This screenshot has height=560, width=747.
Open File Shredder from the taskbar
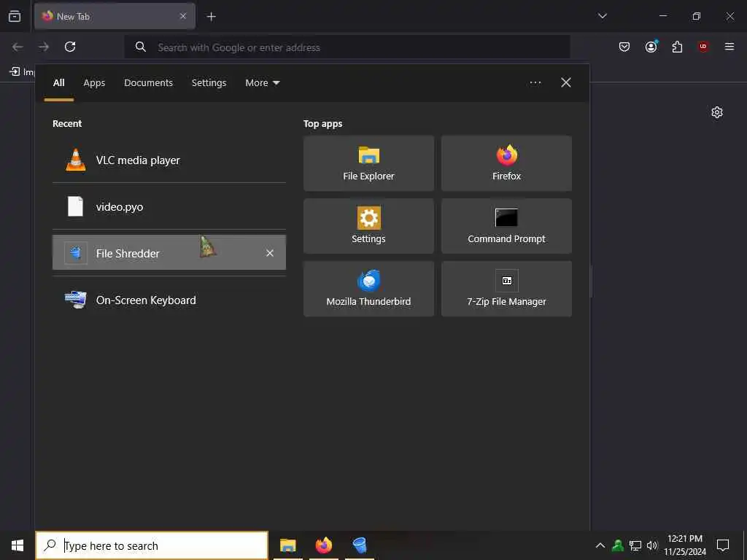(360, 545)
